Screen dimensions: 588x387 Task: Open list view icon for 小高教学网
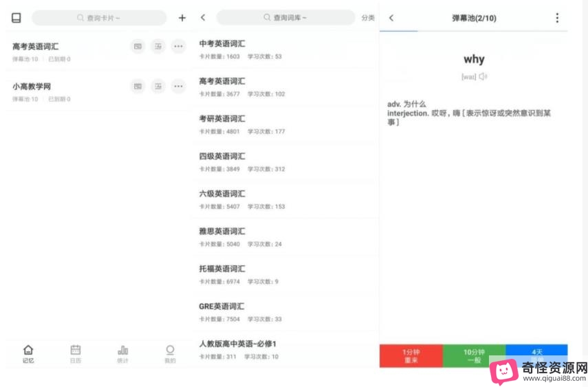tap(158, 86)
